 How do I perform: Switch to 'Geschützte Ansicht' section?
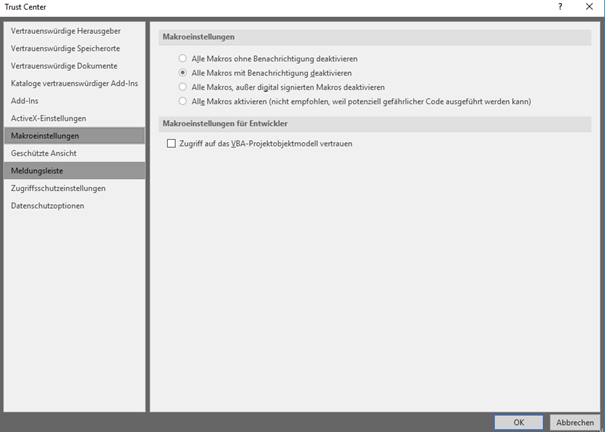coord(44,153)
